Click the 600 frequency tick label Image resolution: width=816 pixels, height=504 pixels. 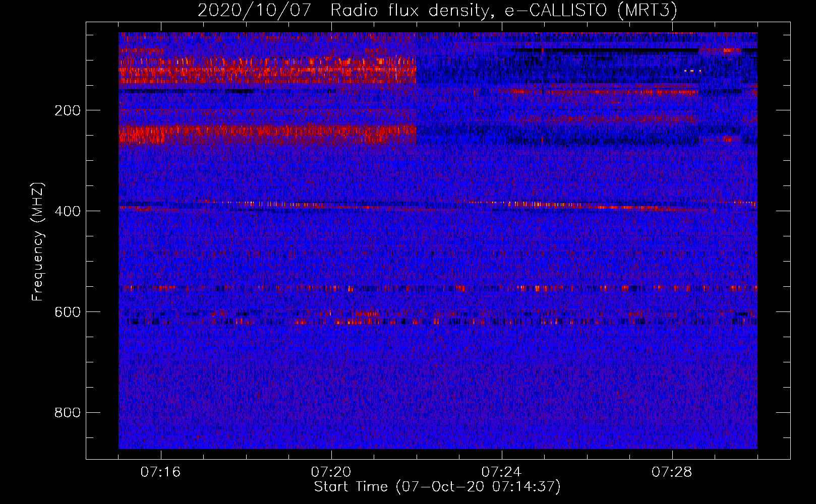[x=68, y=312]
